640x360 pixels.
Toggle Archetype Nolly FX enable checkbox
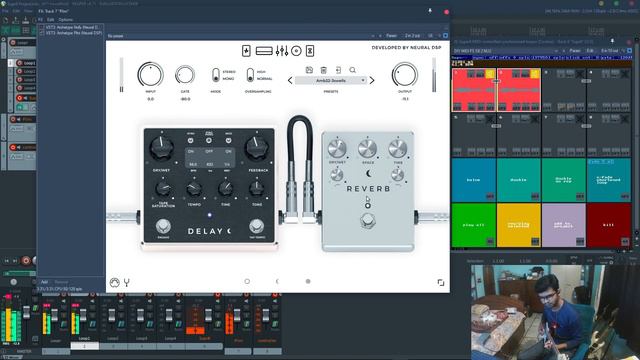[42, 27]
